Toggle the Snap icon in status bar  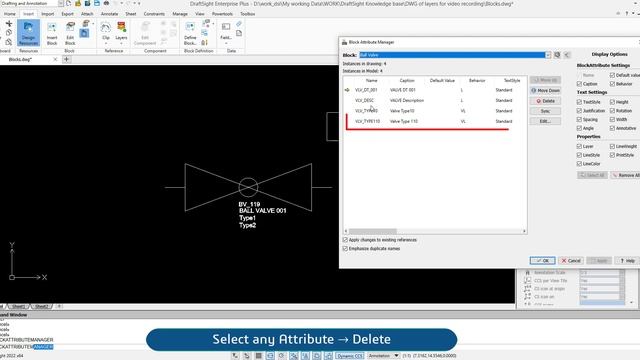click(x=235, y=356)
